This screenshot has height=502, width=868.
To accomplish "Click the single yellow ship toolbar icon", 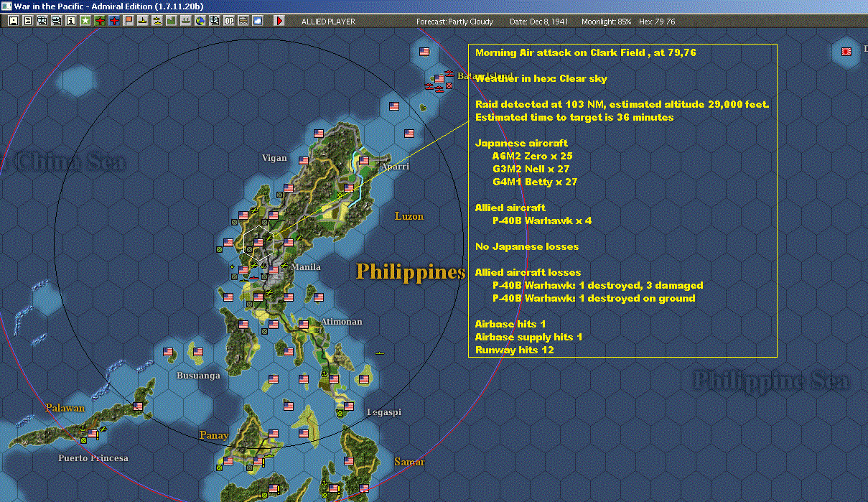I will [143, 21].
